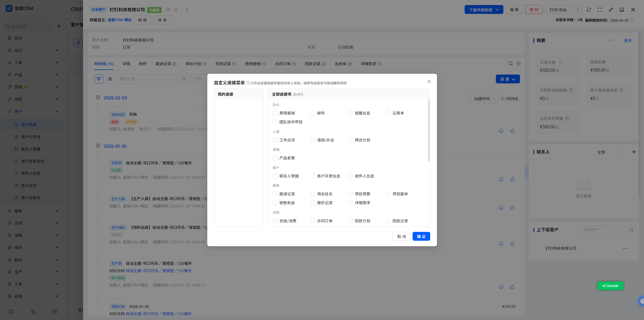Click the timeline settings gear icon
The image size is (644, 320).
coord(518,64)
